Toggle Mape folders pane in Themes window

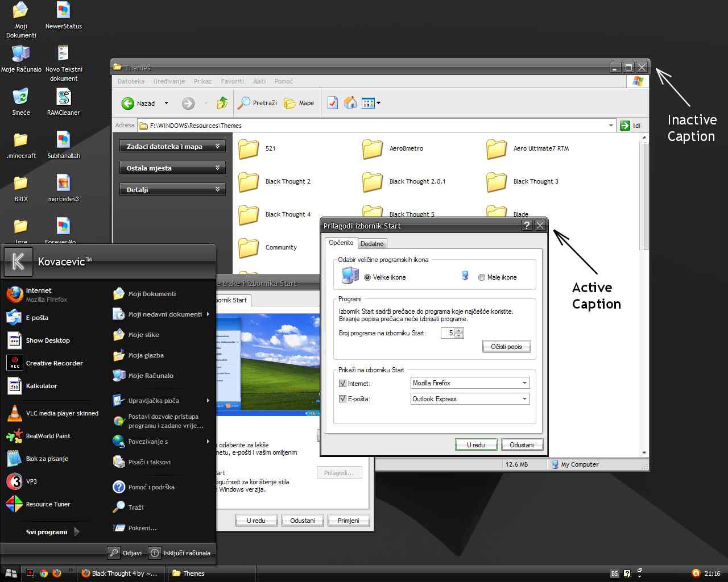299,103
